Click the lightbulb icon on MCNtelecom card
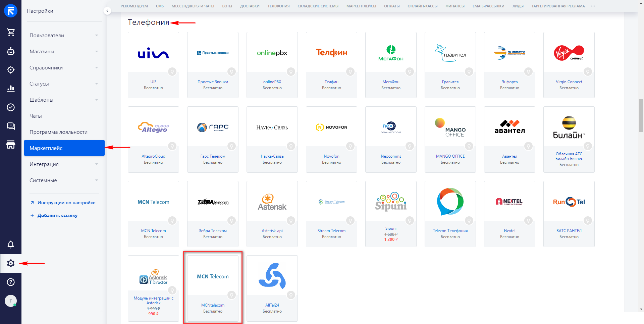Screen dimensions: 644x324 (231, 295)
